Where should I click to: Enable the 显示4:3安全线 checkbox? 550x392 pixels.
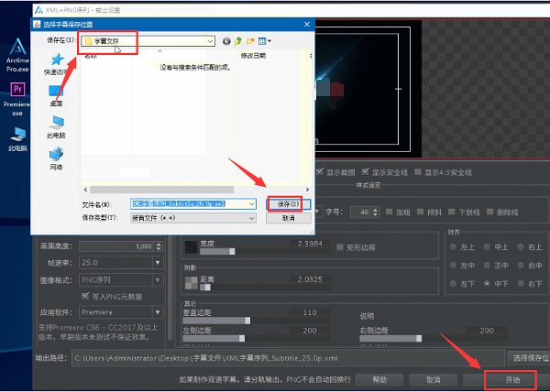(419, 172)
